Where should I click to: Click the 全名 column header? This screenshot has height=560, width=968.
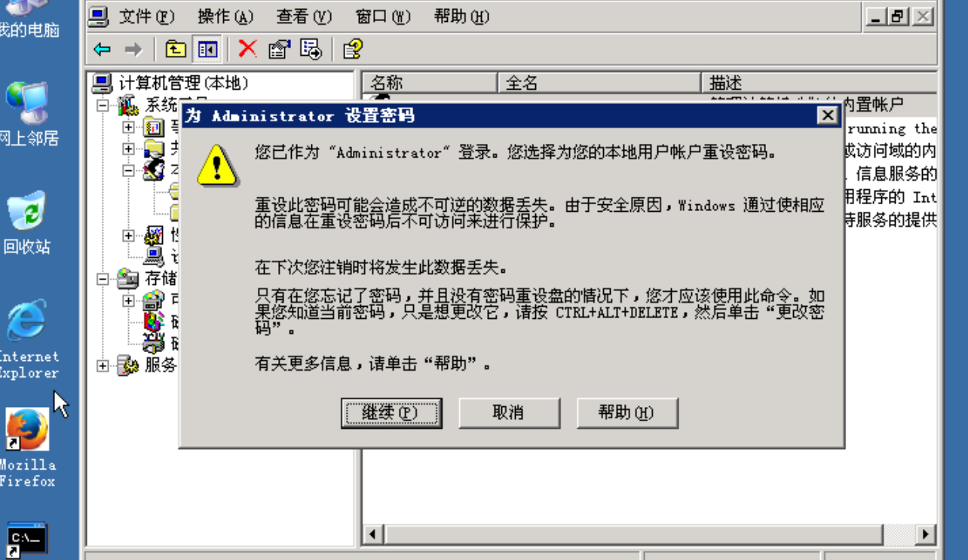coord(599,82)
